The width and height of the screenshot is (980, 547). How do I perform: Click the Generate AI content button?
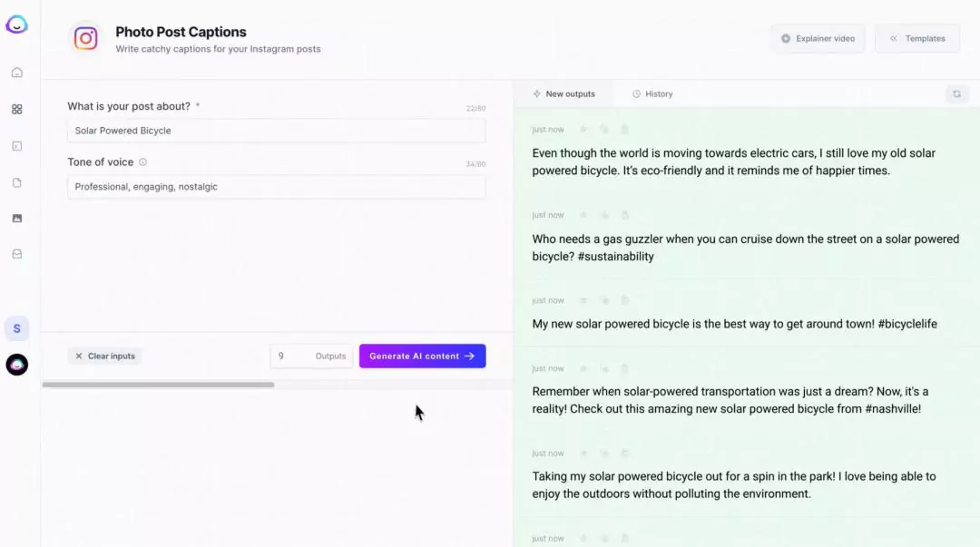click(423, 356)
